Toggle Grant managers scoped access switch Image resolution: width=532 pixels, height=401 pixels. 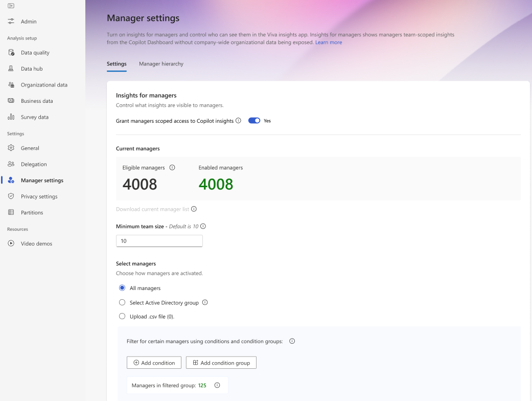pyautogui.click(x=254, y=121)
